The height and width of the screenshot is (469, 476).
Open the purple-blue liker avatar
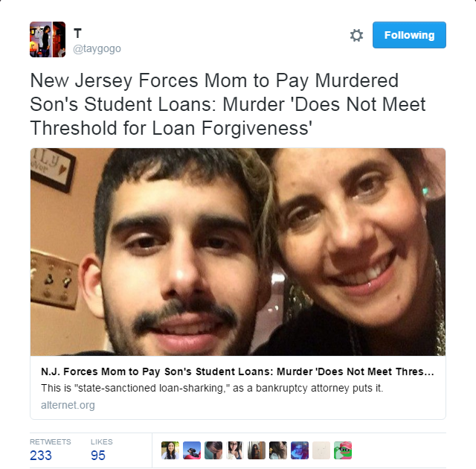pos(300,450)
